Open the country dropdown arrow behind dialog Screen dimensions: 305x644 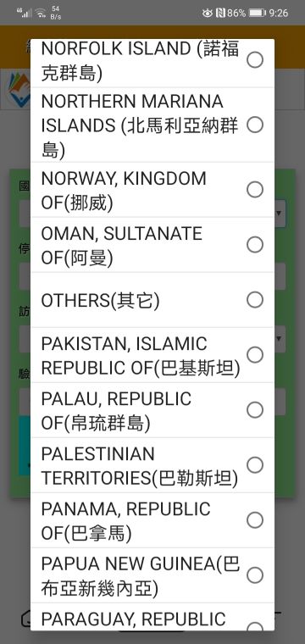[x=280, y=214]
